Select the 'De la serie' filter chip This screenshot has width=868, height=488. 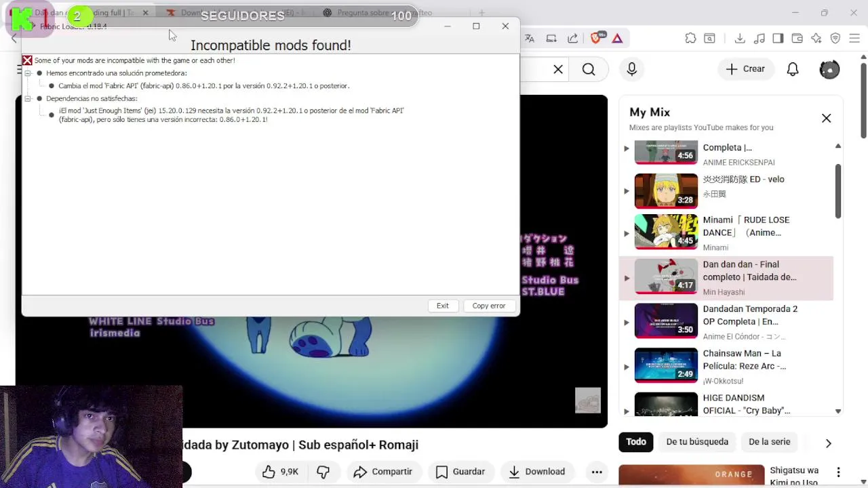tap(770, 442)
